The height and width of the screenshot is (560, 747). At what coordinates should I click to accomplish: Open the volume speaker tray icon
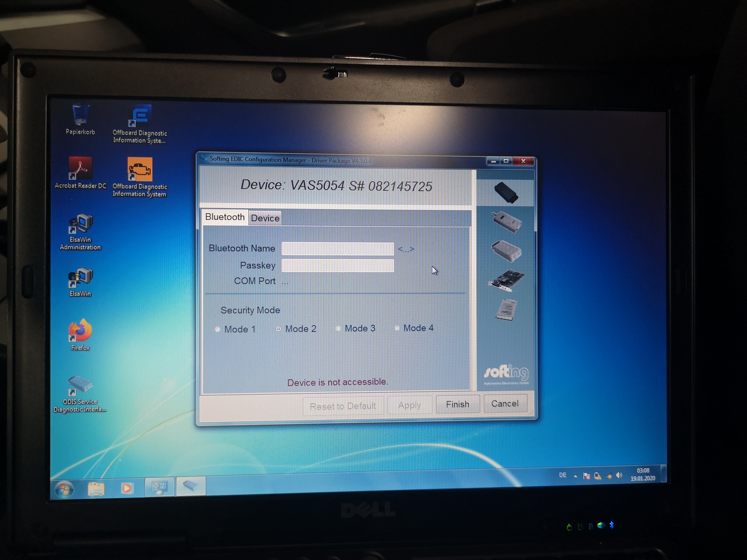click(619, 475)
